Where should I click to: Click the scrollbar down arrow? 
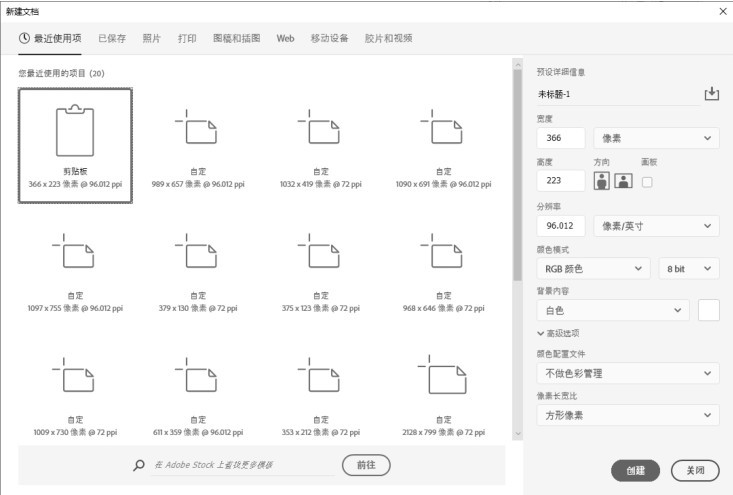click(517, 434)
